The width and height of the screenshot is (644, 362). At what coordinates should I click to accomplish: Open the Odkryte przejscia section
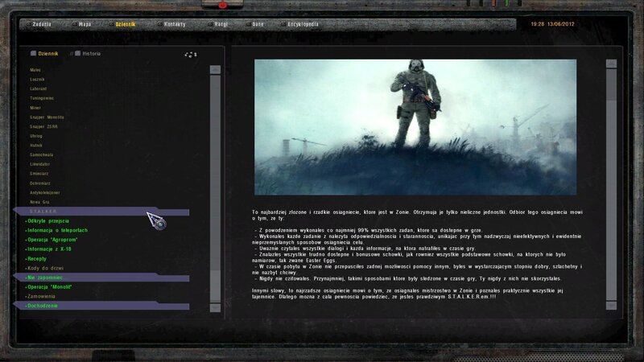pos(48,221)
